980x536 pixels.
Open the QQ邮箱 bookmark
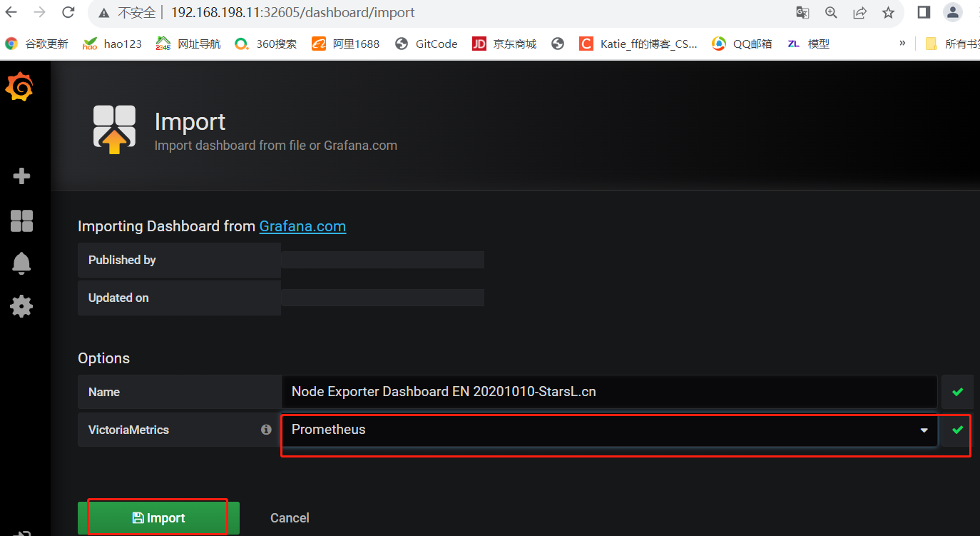[742, 44]
